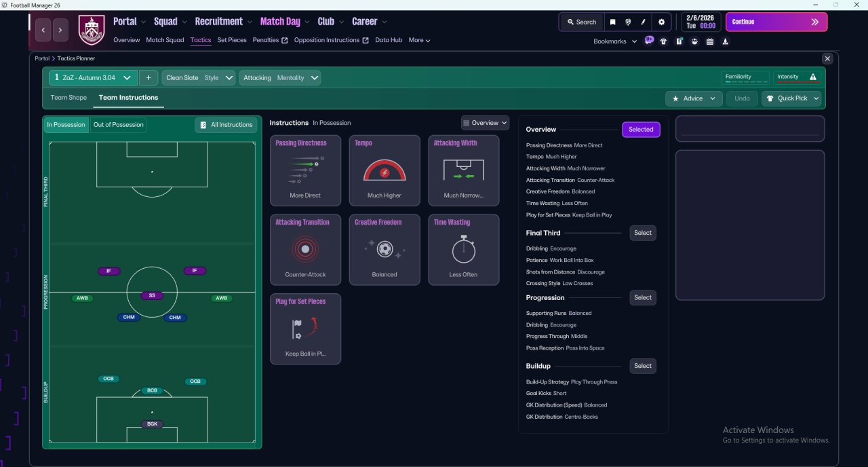Screen dimensions: 868x467
Task: Select the BCB defender marker on pitch
Action: tap(152, 390)
